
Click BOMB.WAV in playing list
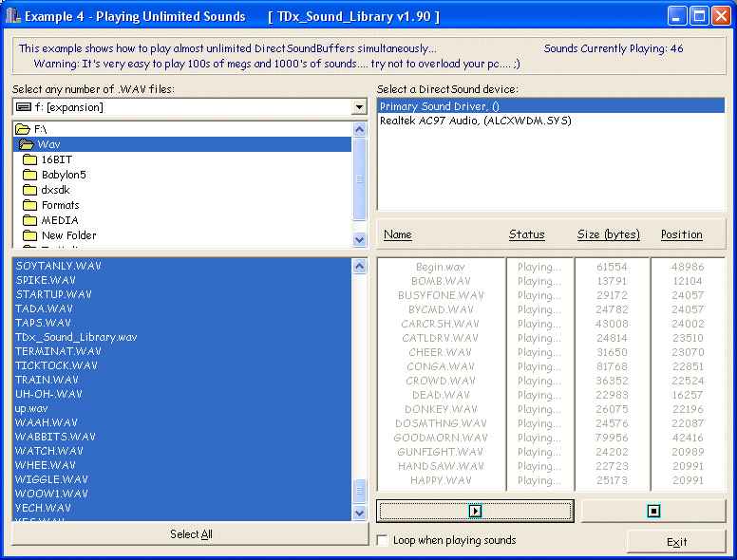(441, 281)
